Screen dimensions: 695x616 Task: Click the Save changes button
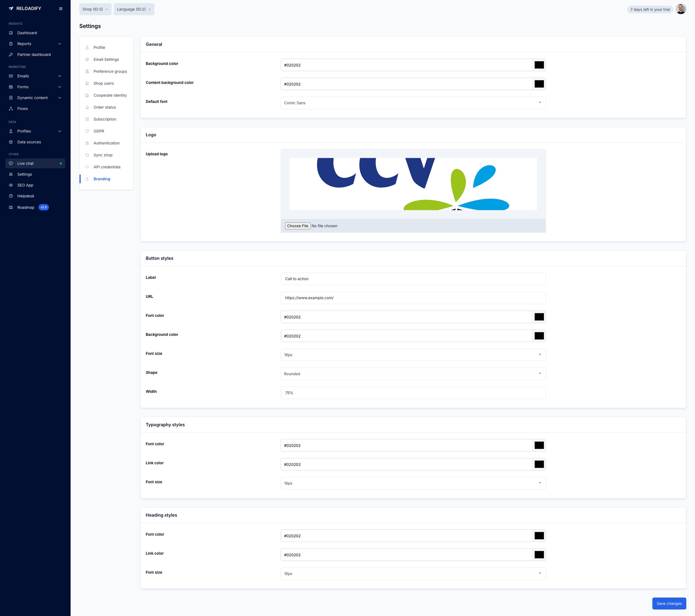tap(669, 603)
